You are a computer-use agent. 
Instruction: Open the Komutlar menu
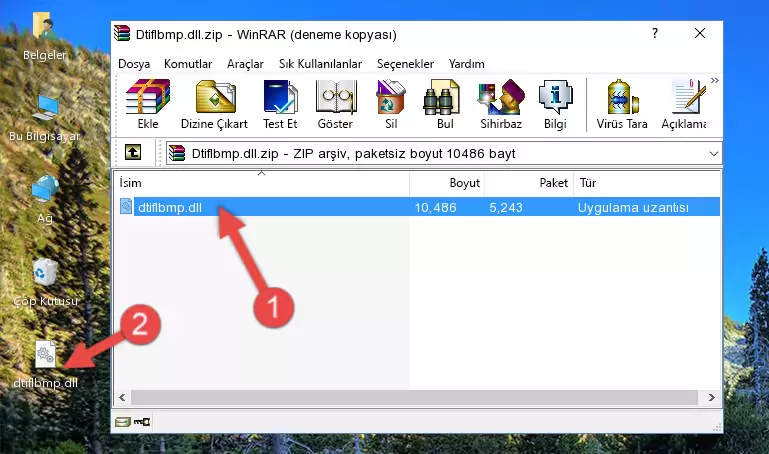point(188,64)
